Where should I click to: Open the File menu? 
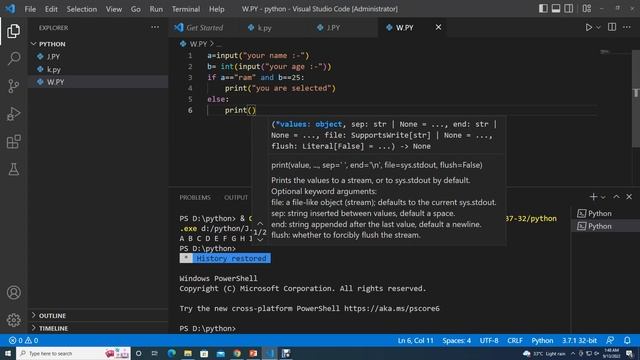point(30,9)
